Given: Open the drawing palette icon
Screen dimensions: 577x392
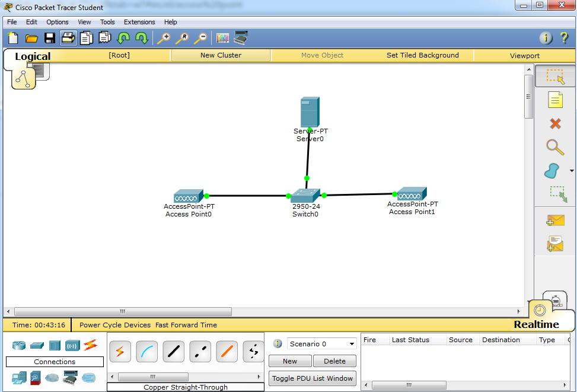Looking at the screenshot, I should tap(222, 38).
